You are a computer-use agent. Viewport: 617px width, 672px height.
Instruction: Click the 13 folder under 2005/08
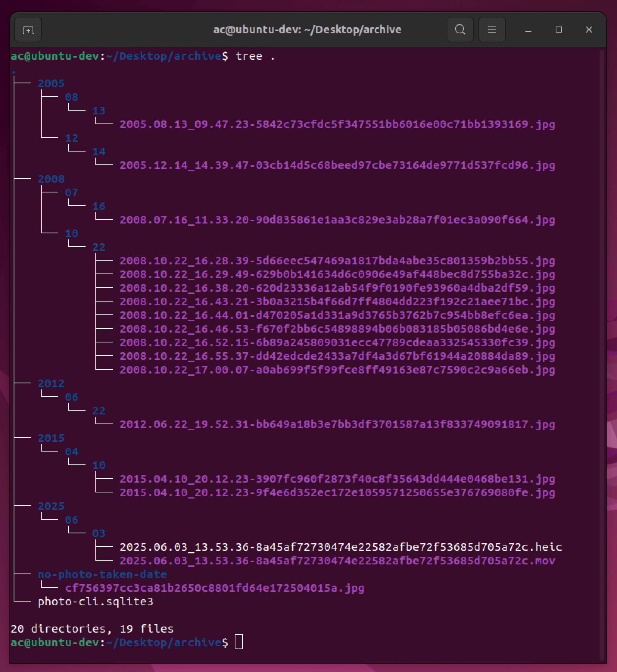tap(99, 111)
